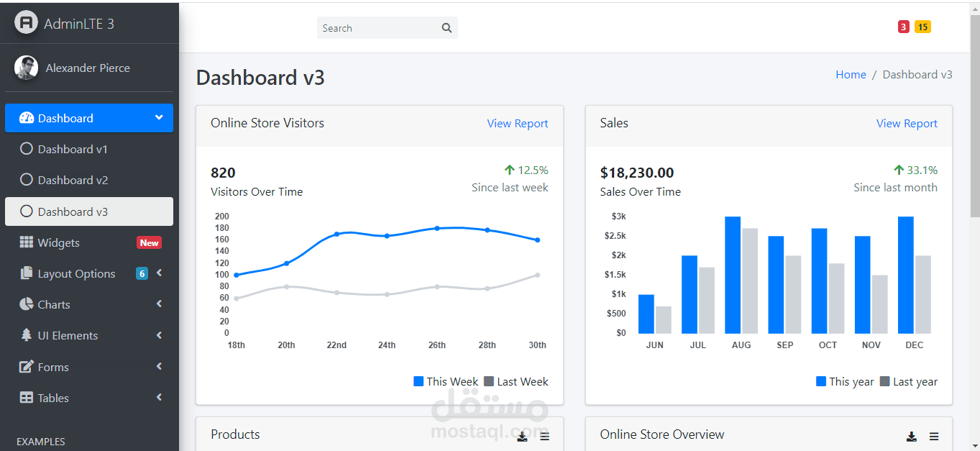The height and width of the screenshot is (451, 980).
Task: Click the blue DEC sales bar
Action: (x=906, y=275)
